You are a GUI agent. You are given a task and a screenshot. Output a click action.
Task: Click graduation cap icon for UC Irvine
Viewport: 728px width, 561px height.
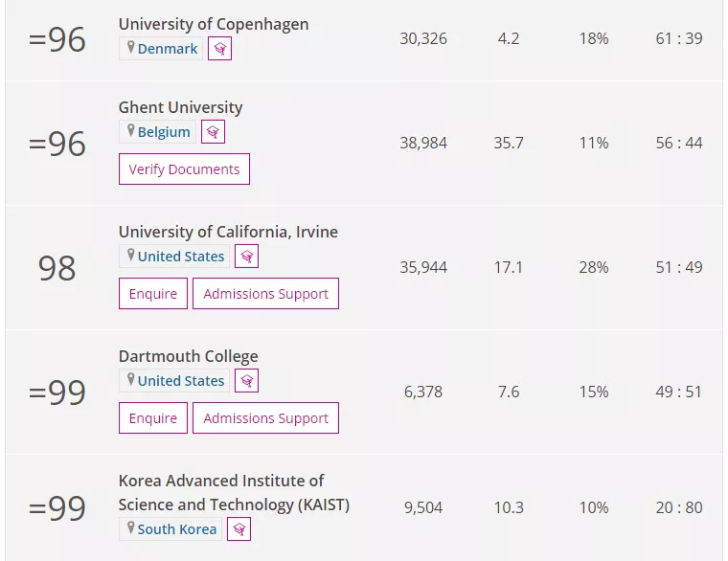pyautogui.click(x=247, y=257)
